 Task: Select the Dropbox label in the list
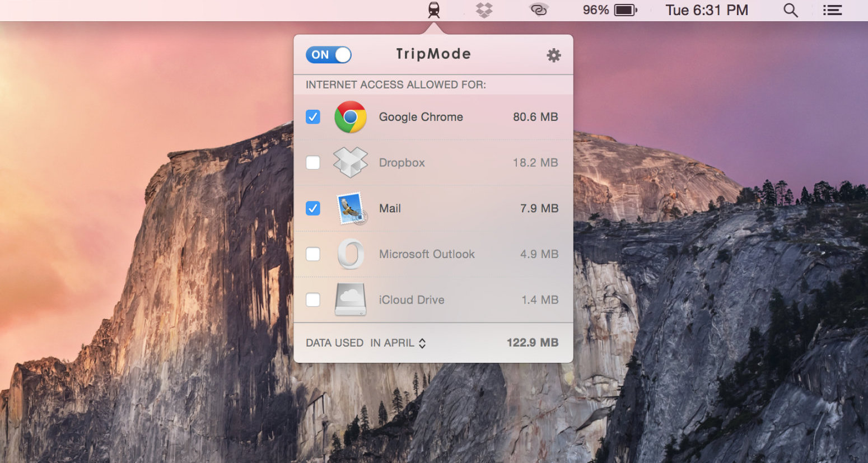click(x=402, y=163)
